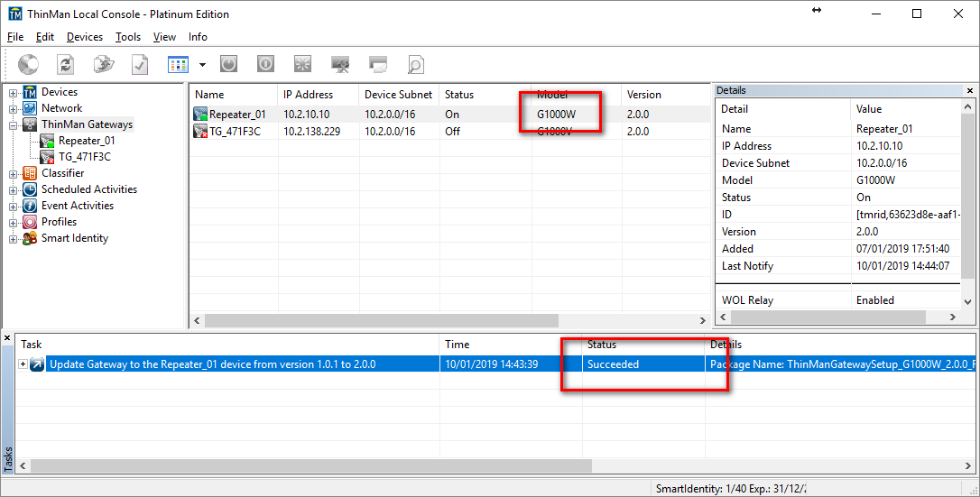The image size is (980, 497).
Task: Select Repeater_01 in the tree
Action: point(87,141)
